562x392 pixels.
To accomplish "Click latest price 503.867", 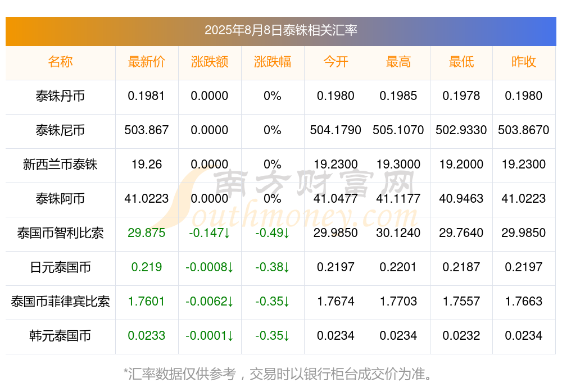I will pyautogui.click(x=147, y=130).
